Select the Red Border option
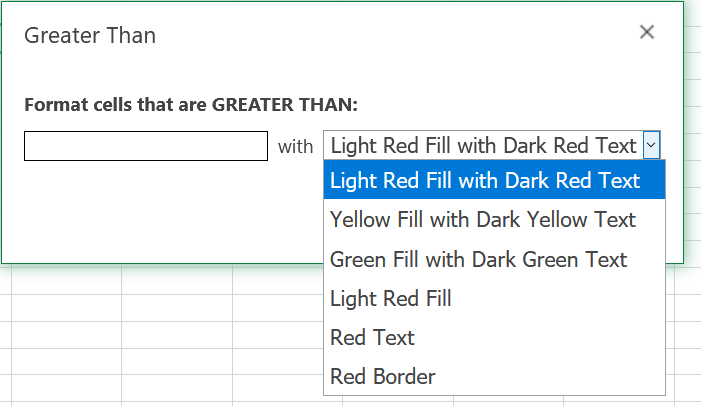Image resolution: width=701 pixels, height=406 pixels. (x=383, y=377)
